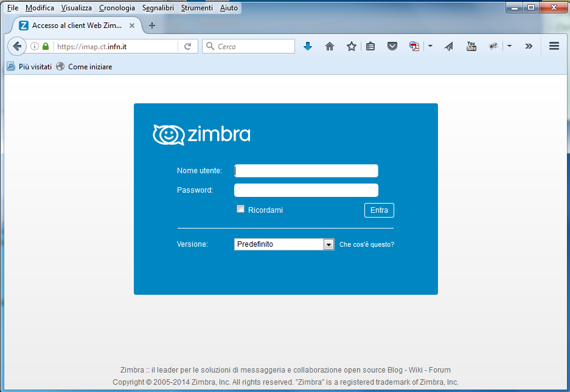Open the Segnalibri menu
Screen dimensions: 570x392
158,8
